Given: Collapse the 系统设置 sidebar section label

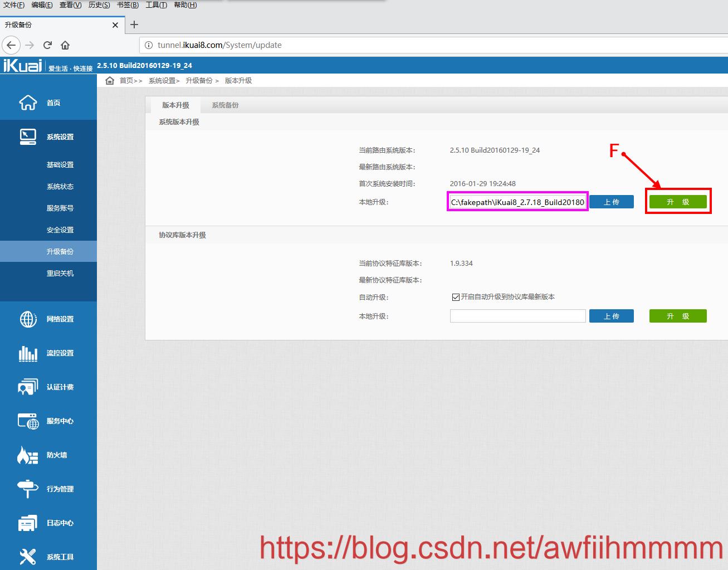Looking at the screenshot, I should 60,137.
